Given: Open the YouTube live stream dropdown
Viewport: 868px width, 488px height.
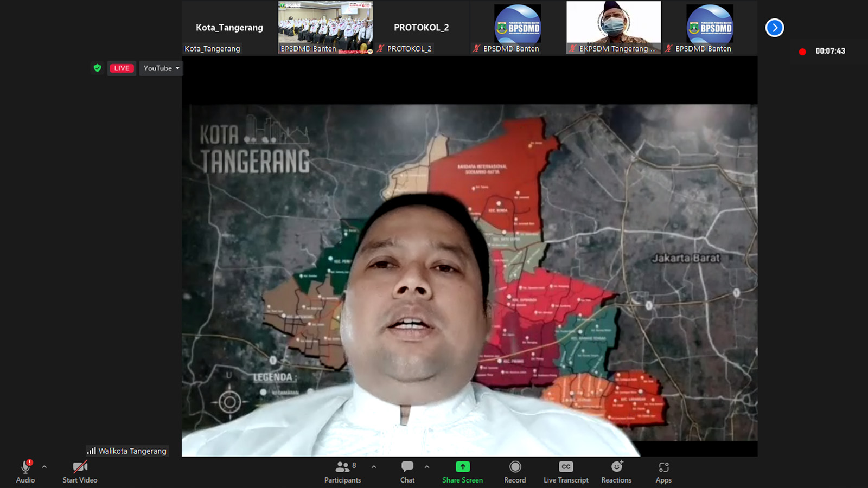Looking at the screenshot, I should pyautogui.click(x=161, y=68).
